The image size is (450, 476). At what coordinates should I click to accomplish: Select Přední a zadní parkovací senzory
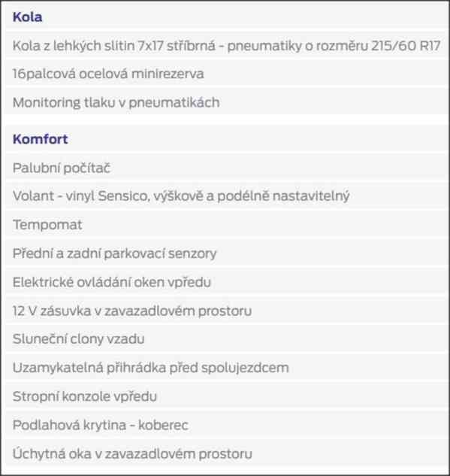[226, 253]
